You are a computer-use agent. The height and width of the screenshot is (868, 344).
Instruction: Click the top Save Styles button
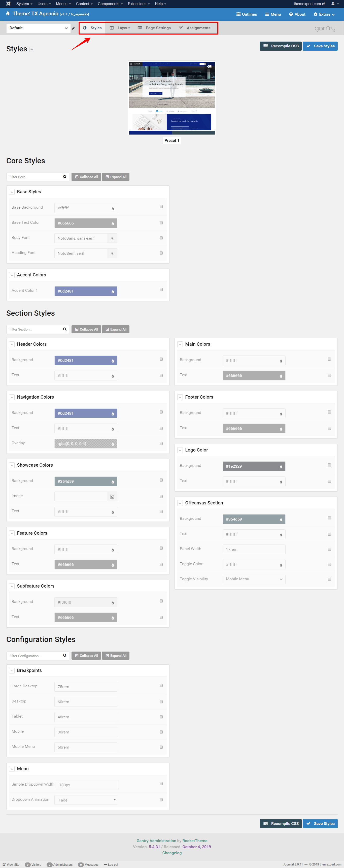click(x=320, y=46)
